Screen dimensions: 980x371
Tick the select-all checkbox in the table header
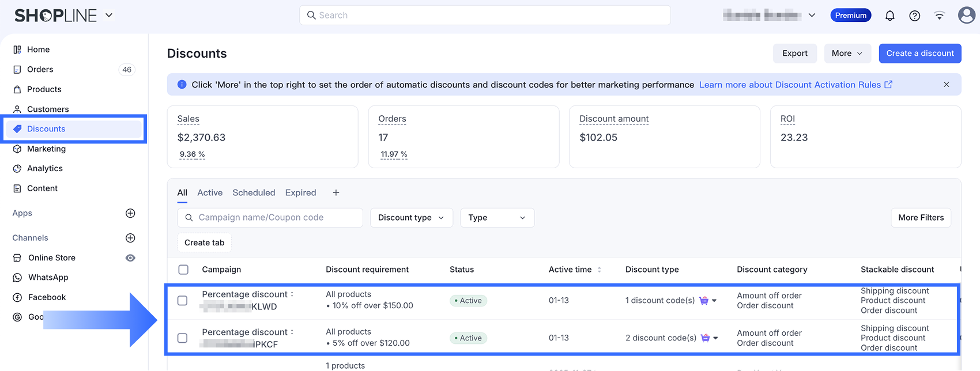pos(183,270)
